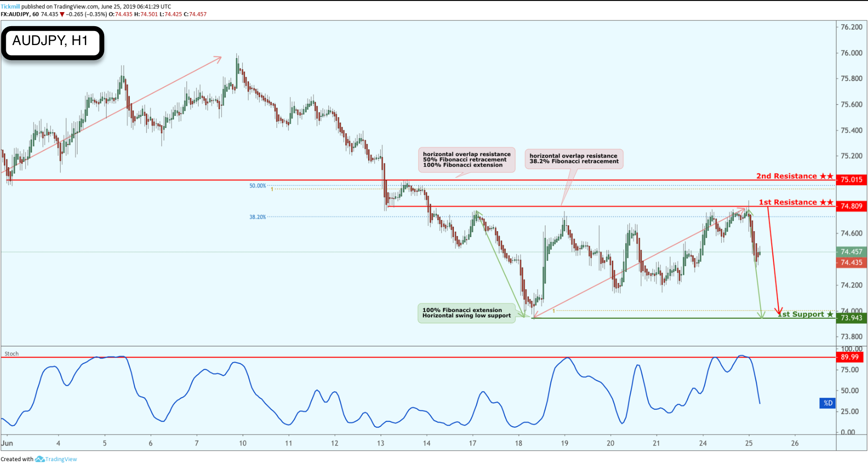
Task: Click the 75.600 price axis value
Action: 852,104
